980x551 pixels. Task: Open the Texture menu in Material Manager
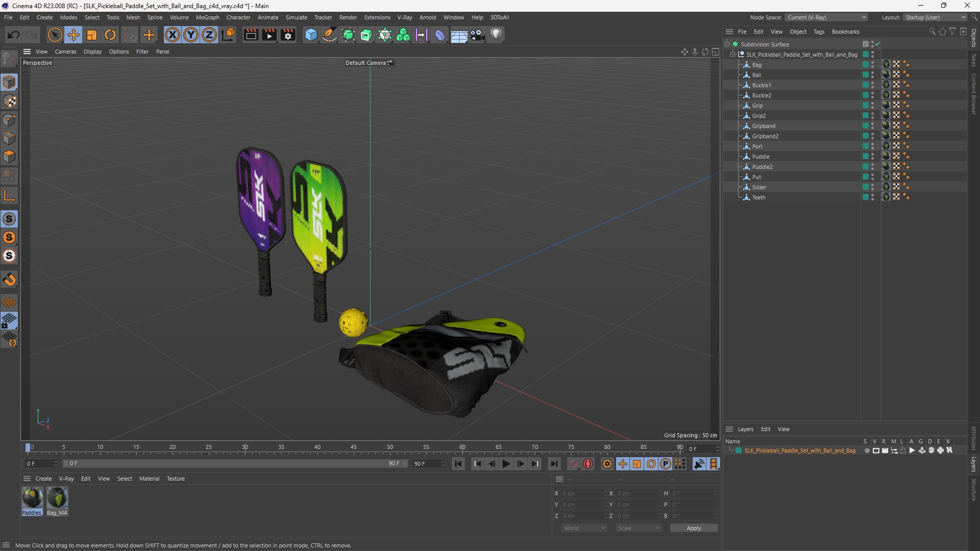pyautogui.click(x=176, y=479)
